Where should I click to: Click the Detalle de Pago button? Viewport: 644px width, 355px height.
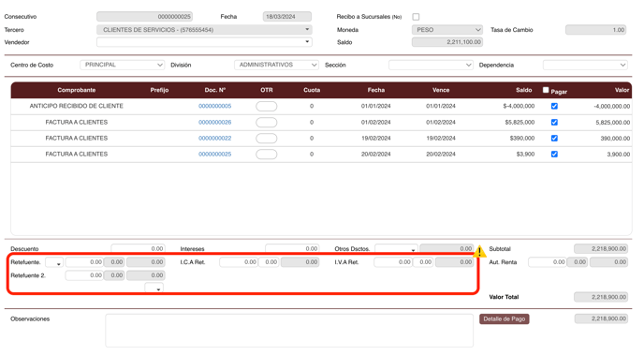(504, 318)
